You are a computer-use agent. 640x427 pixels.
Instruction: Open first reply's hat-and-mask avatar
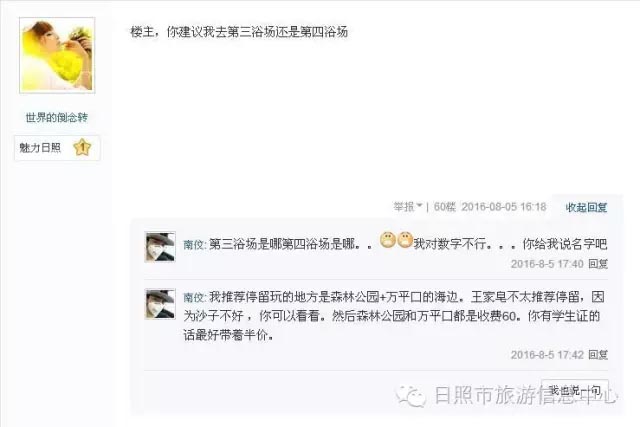click(160, 247)
